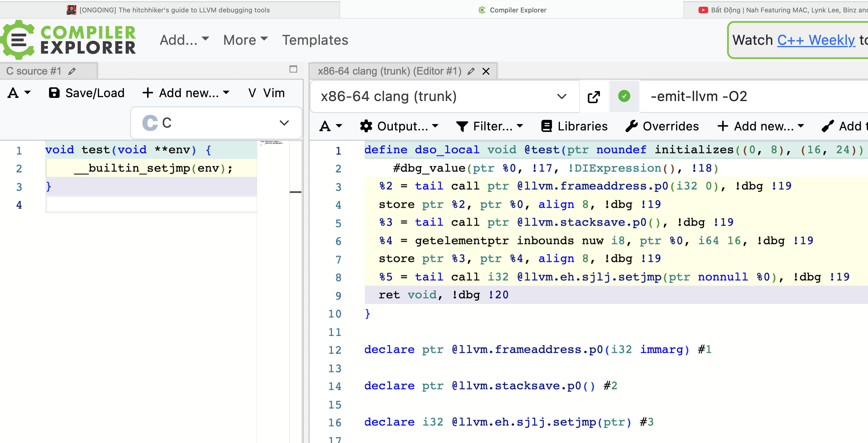Maximize the C source editor pane
The width and height of the screenshot is (868, 443).
pos(293,69)
